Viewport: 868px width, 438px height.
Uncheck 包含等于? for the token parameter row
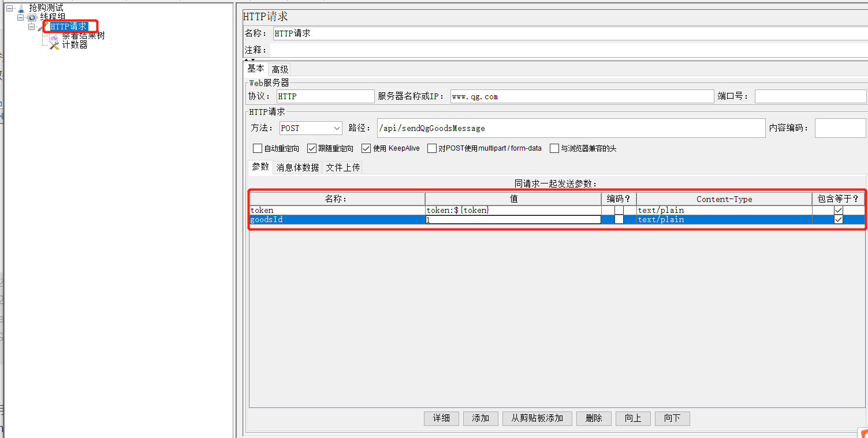838,210
